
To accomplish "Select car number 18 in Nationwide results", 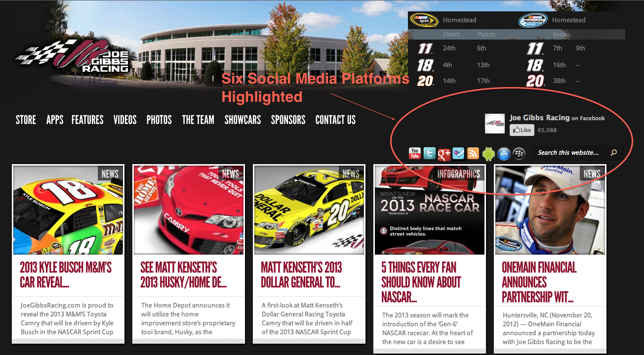I will 535,65.
